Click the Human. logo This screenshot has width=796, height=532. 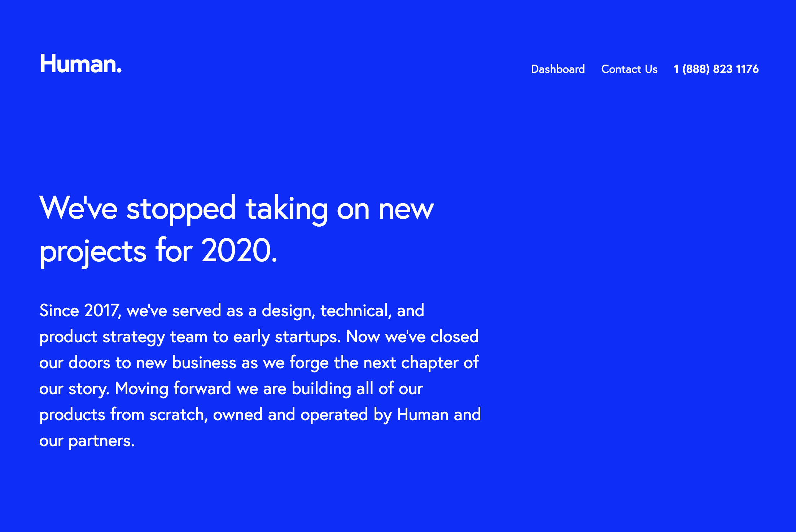(x=81, y=64)
